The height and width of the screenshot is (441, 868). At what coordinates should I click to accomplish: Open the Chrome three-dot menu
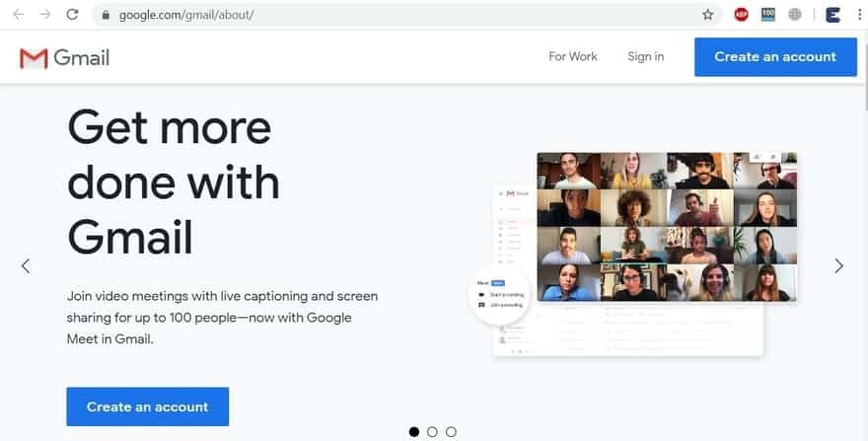coord(860,15)
